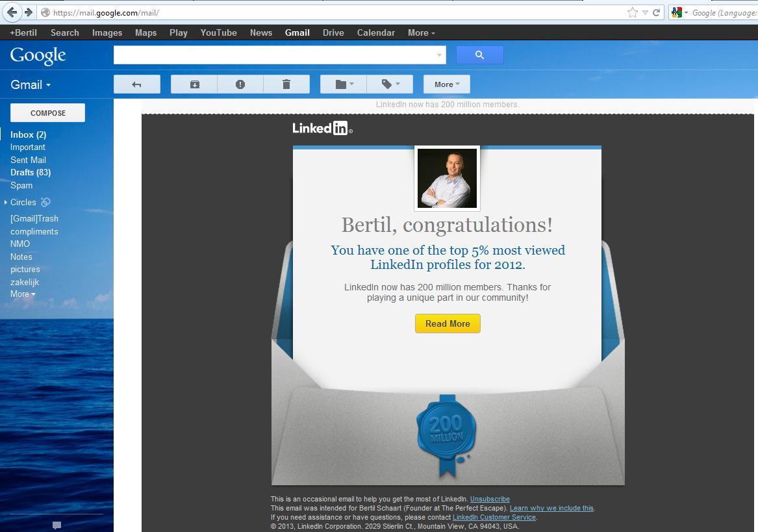Open the Spam folder
This screenshot has height=532, width=758.
tap(21, 185)
